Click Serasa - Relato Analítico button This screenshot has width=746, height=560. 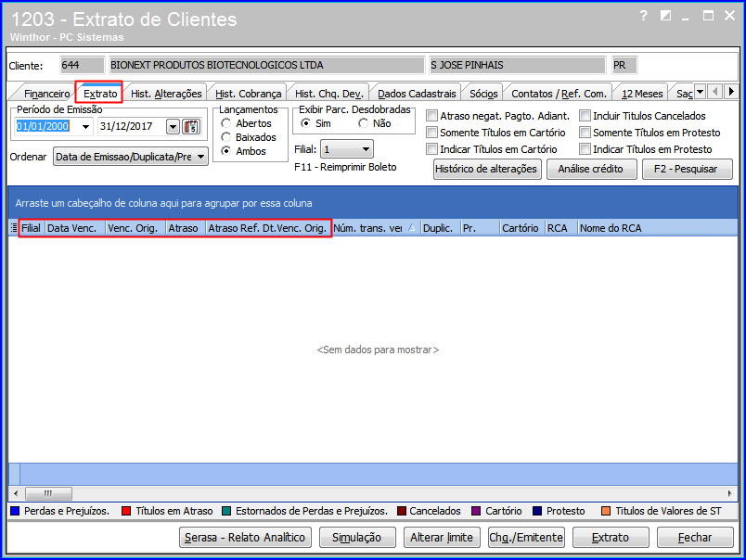[x=245, y=537]
